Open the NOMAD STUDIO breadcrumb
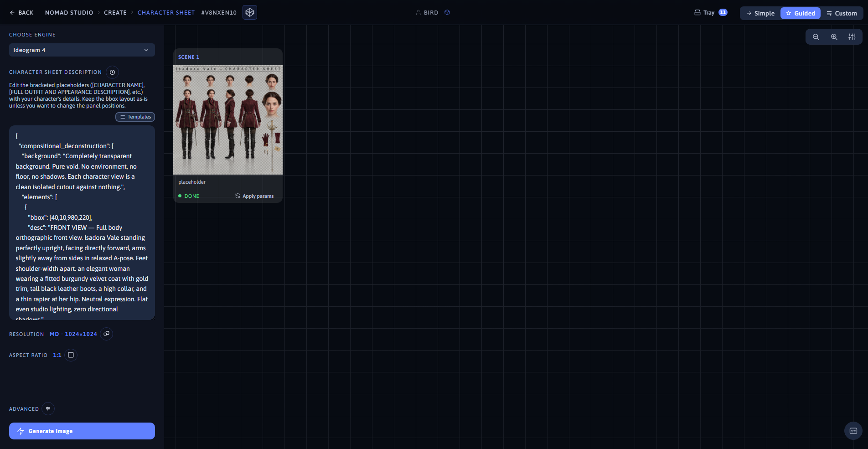This screenshot has width=868, height=449. (x=69, y=13)
